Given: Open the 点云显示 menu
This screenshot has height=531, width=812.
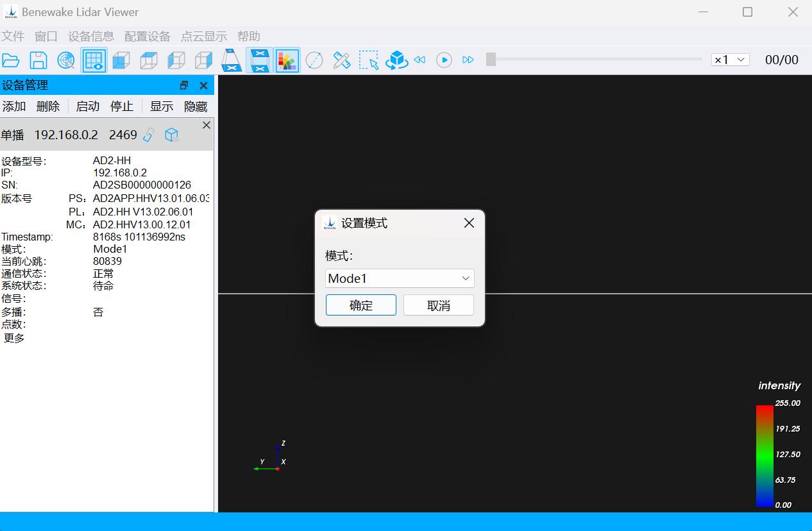Looking at the screenshot, I should pyautogui.click(x=204, y=37).
